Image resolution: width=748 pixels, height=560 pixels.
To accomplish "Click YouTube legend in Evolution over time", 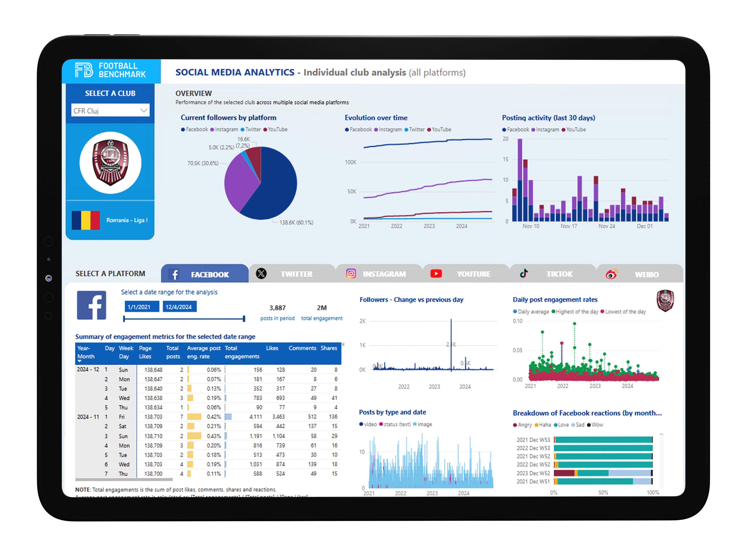I will click(439, 129).
